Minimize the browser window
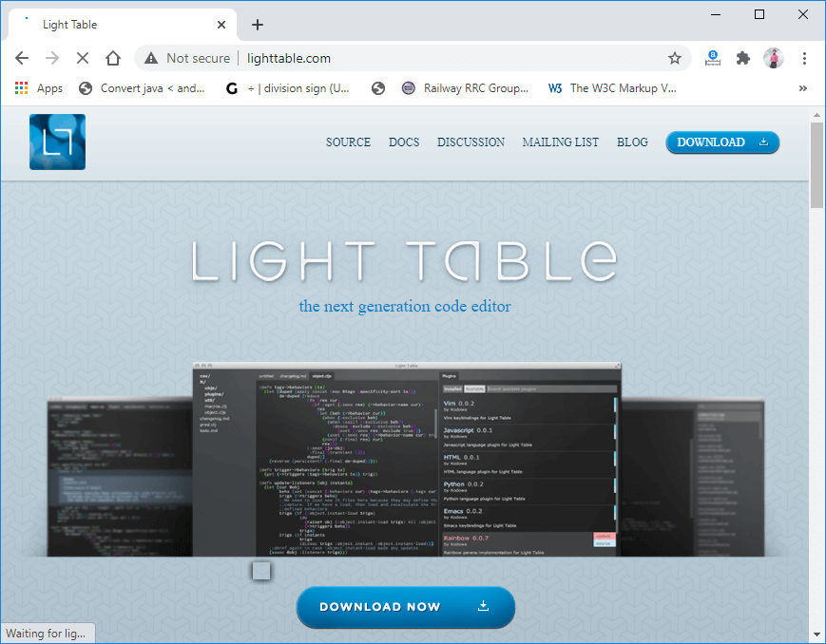 716,14
